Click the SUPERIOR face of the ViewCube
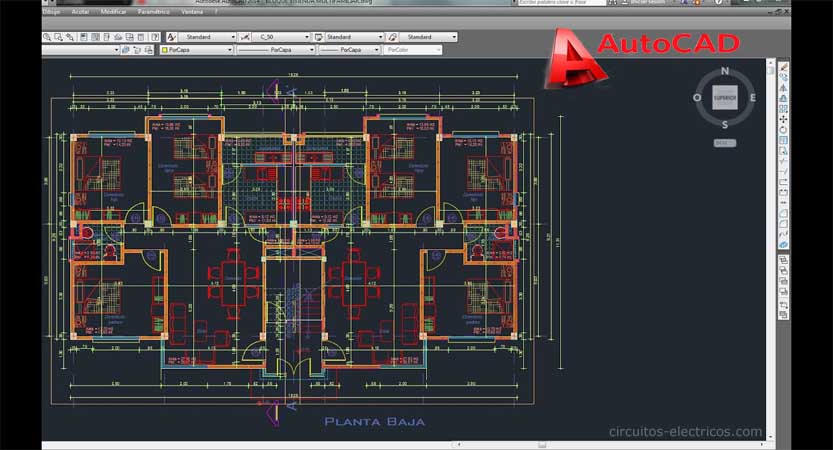 click(725, 98)
